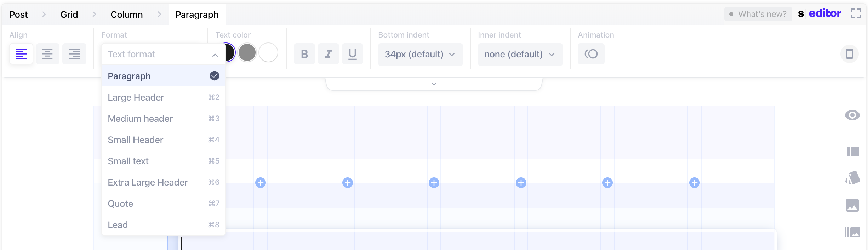Open the image block tool
The height and width of the screenshot is (250, 868).
click(852, 205)
